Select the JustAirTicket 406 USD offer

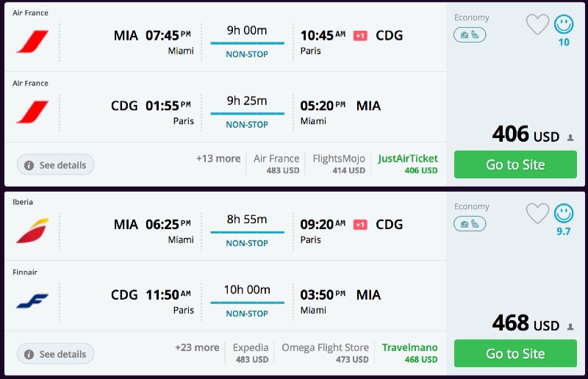tap(407, 164)
